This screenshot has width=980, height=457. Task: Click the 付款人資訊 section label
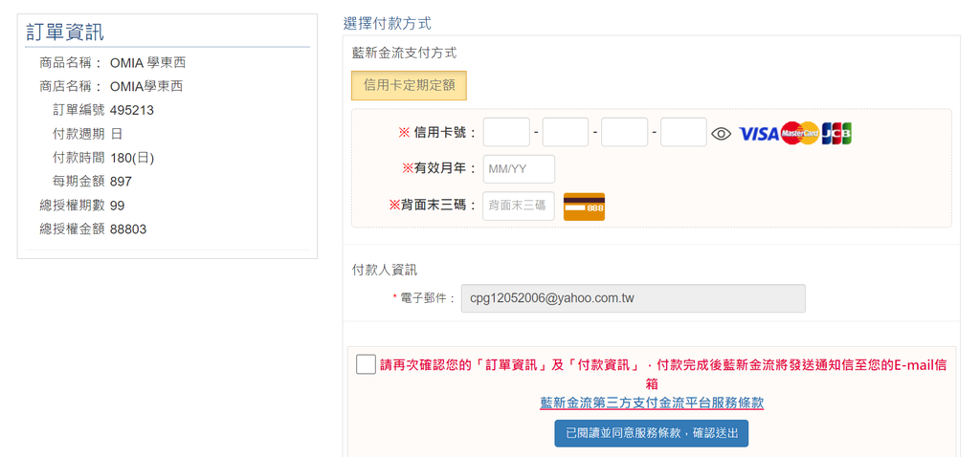(385, 271)
